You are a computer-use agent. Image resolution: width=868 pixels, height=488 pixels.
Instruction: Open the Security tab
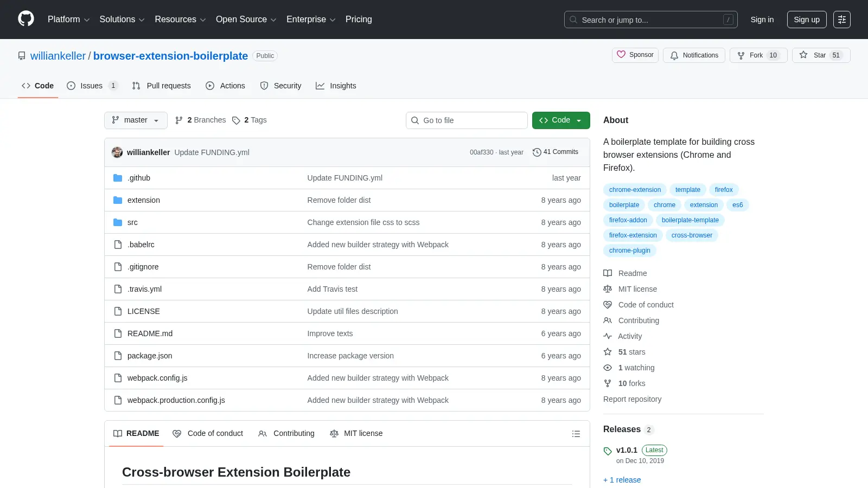pos(281,86)
